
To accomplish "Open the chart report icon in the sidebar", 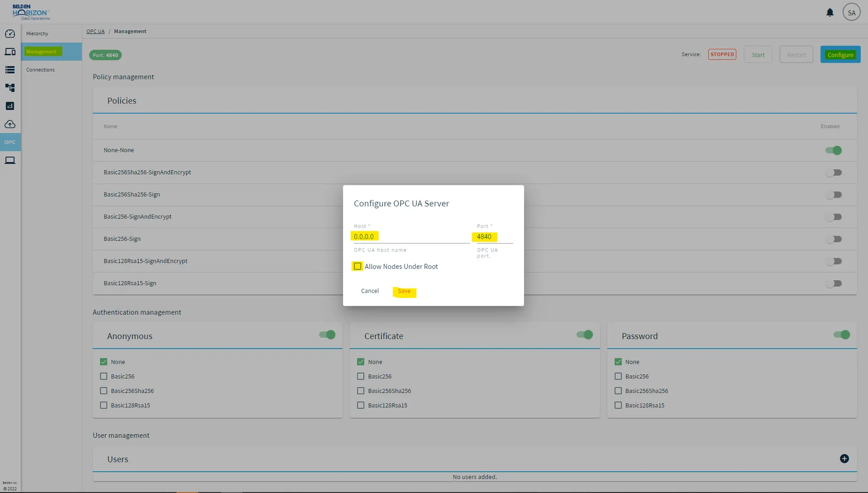I will pyautogui.click(x=10, y=106).
